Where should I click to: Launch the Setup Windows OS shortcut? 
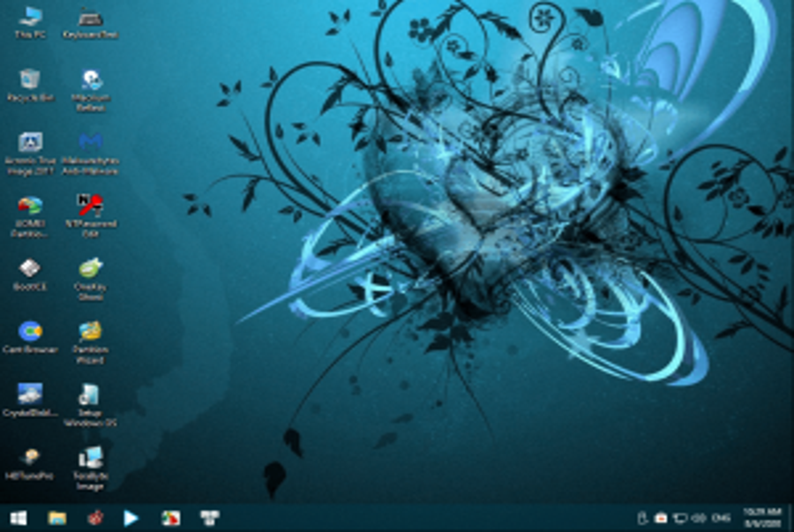(91, 405)
